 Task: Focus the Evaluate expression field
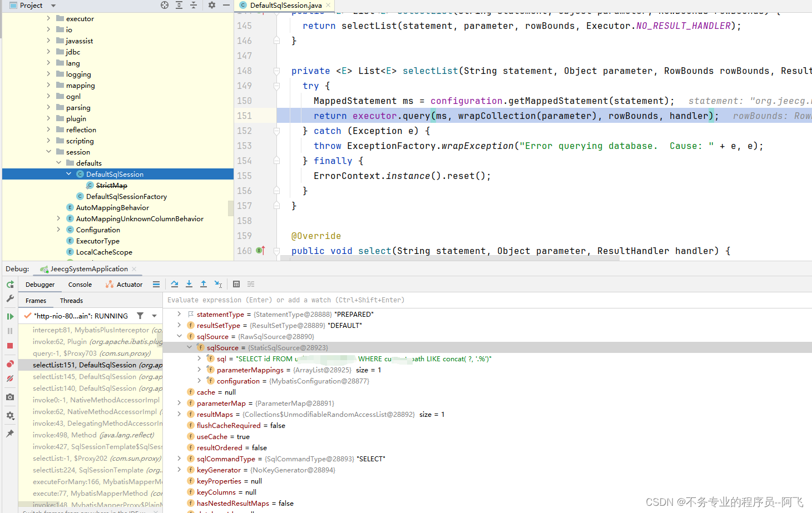pos(487,300)
